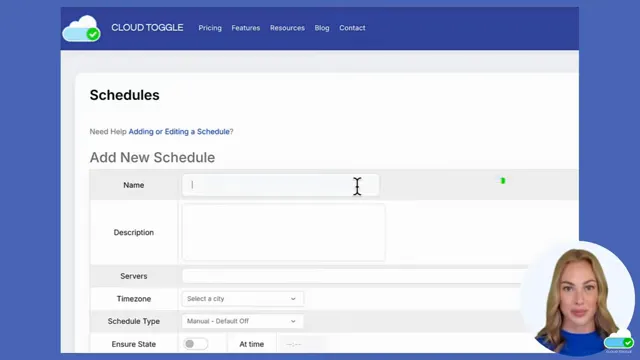Click the presenter video thumbnail

[x=578, y=298]
